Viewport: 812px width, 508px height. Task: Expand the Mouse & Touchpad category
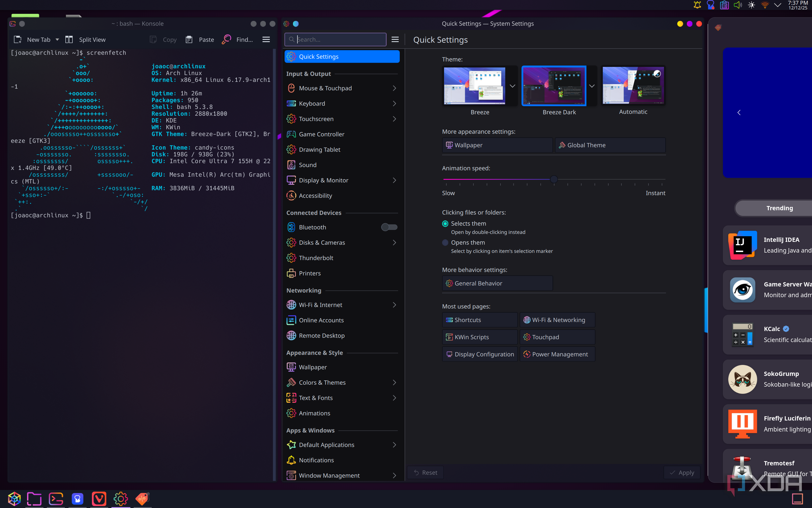coord(394,88)
